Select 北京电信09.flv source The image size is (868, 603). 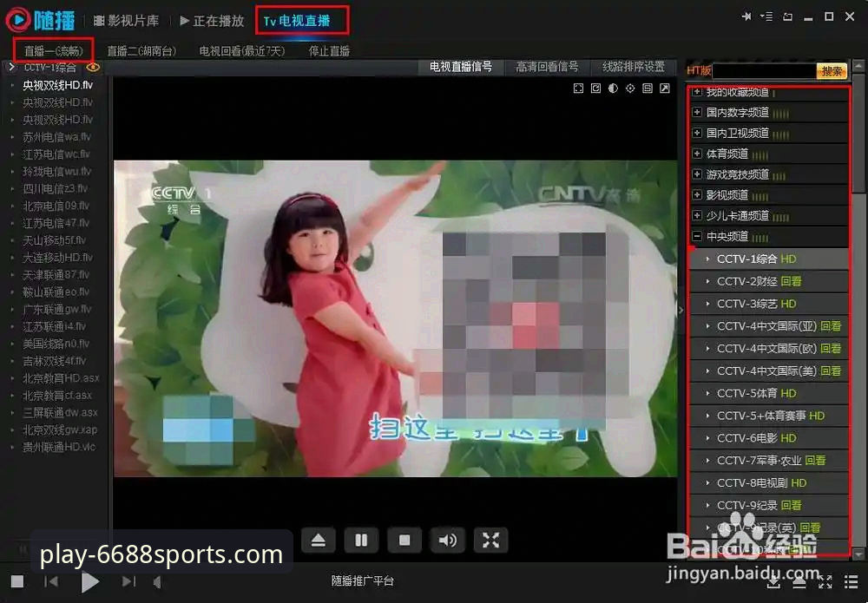click(56, 206)
